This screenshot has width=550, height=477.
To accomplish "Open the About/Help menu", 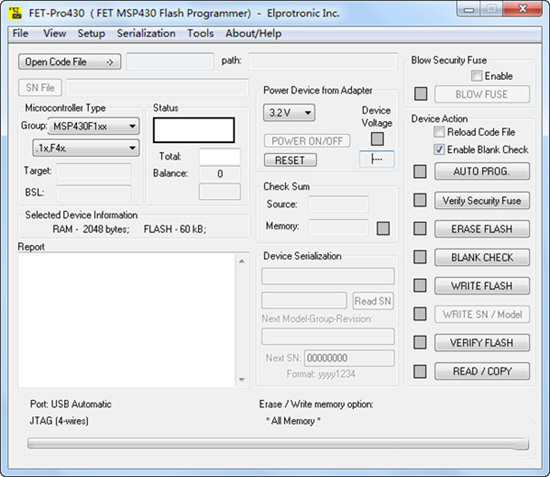I will click(x=253, y=33).
